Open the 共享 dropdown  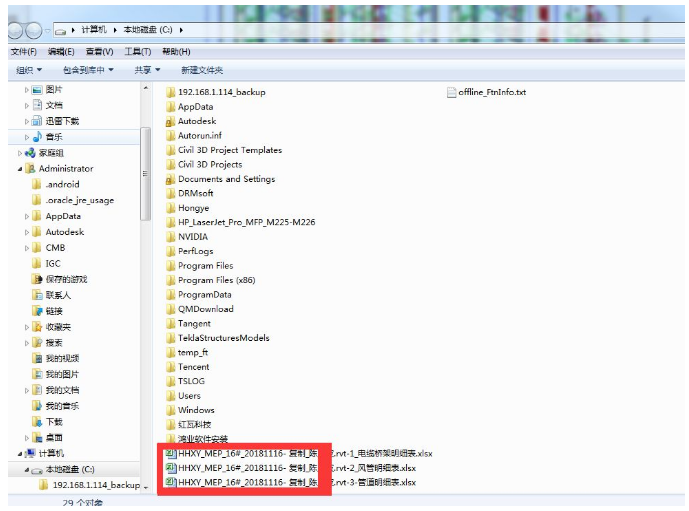tap(147, 70)
